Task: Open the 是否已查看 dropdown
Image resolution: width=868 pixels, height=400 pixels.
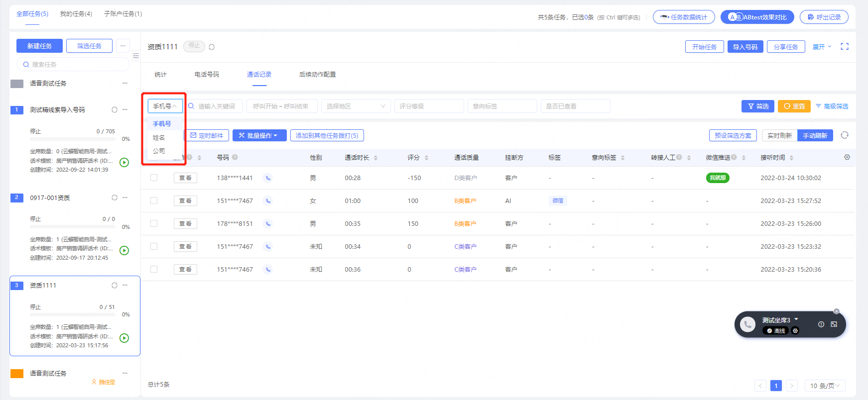Action: pyautogui.click(x=575, y=106)
